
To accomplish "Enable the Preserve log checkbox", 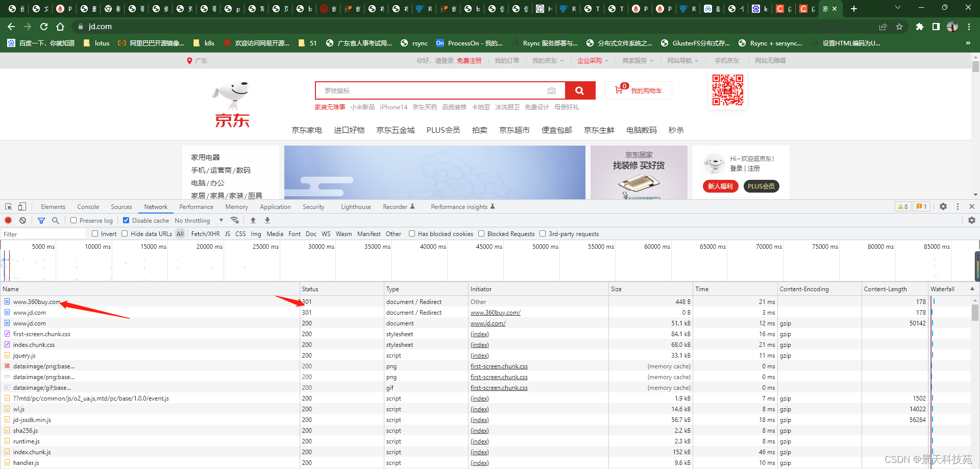I will [73, 220].
